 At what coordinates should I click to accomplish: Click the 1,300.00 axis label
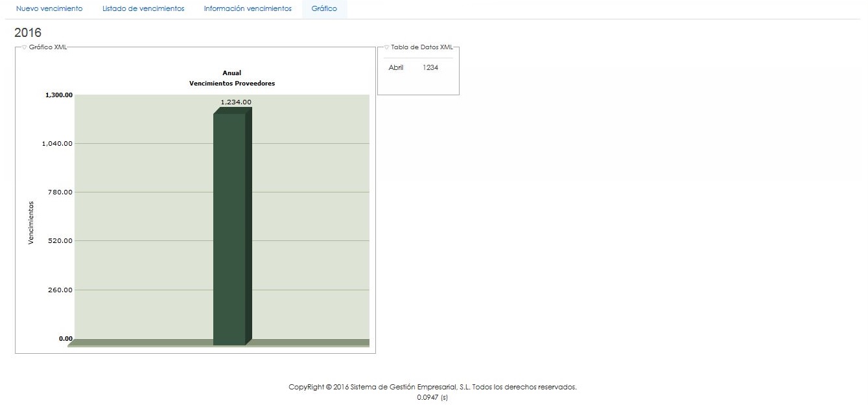click(58, 95)
